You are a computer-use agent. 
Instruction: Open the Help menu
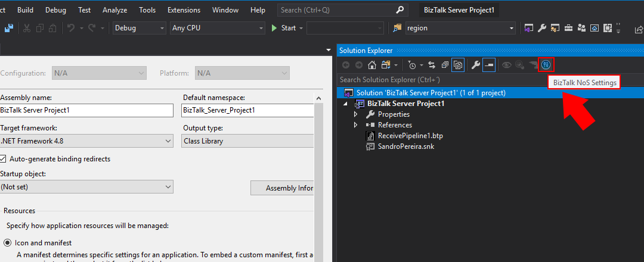pos(258,10)
